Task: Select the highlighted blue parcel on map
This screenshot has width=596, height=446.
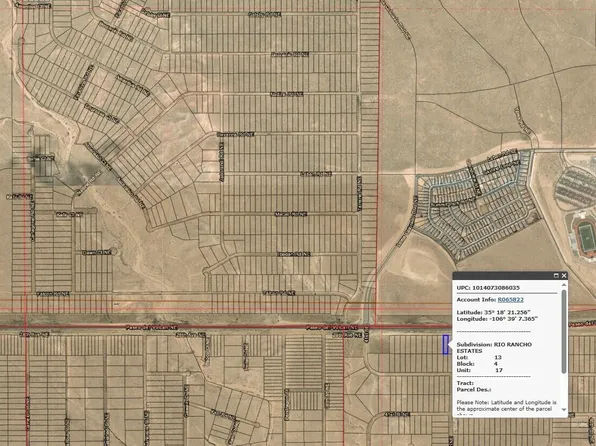Action: pyautogui.click(x=445, y=344)
